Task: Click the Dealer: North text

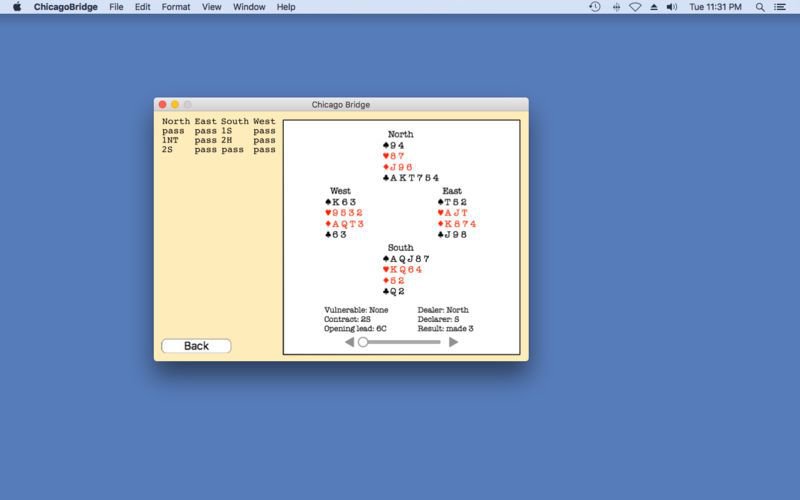Action: point(443,310)
